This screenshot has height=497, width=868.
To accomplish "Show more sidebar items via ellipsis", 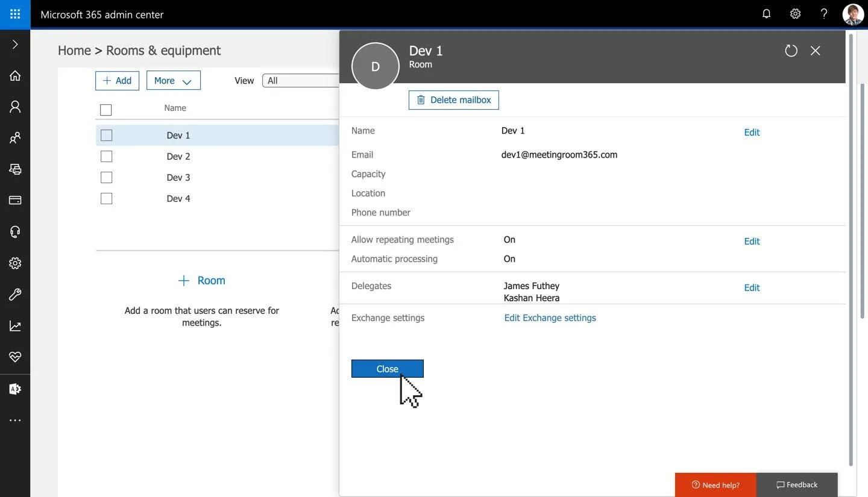I will pyautogui.click(x=15, y=420).
